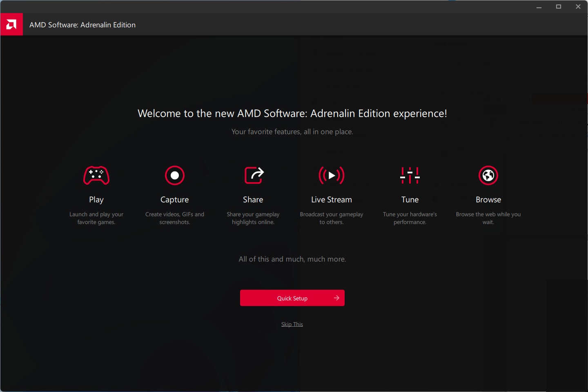Click the welcome headline text
This screenshot has width=588, height=392.
(x=292, y=114)
